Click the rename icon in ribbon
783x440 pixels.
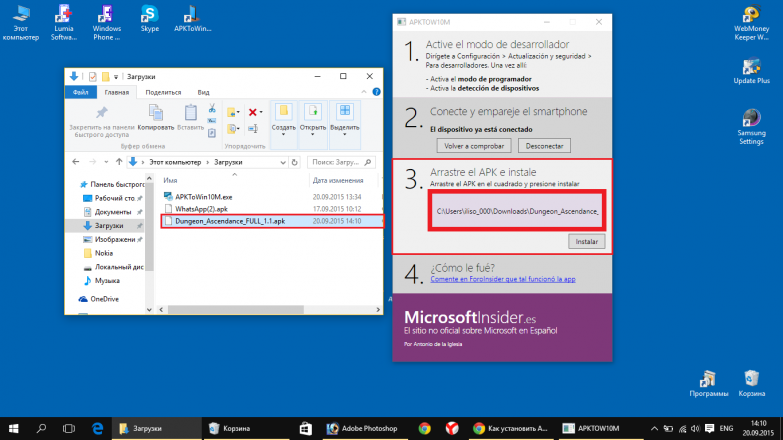point(253,129)
